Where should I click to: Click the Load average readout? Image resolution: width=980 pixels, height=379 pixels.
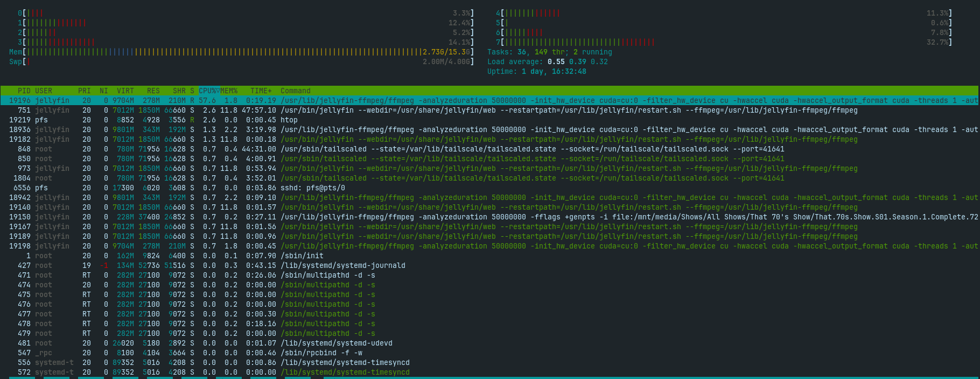(x=547, y=61)
